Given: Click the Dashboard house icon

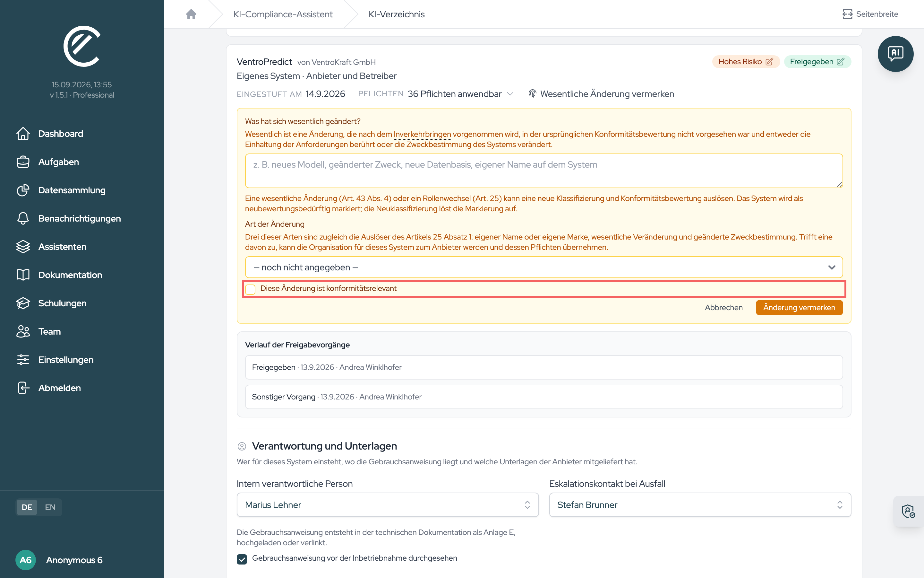Looking at the screenshot, I should [23, 133].
